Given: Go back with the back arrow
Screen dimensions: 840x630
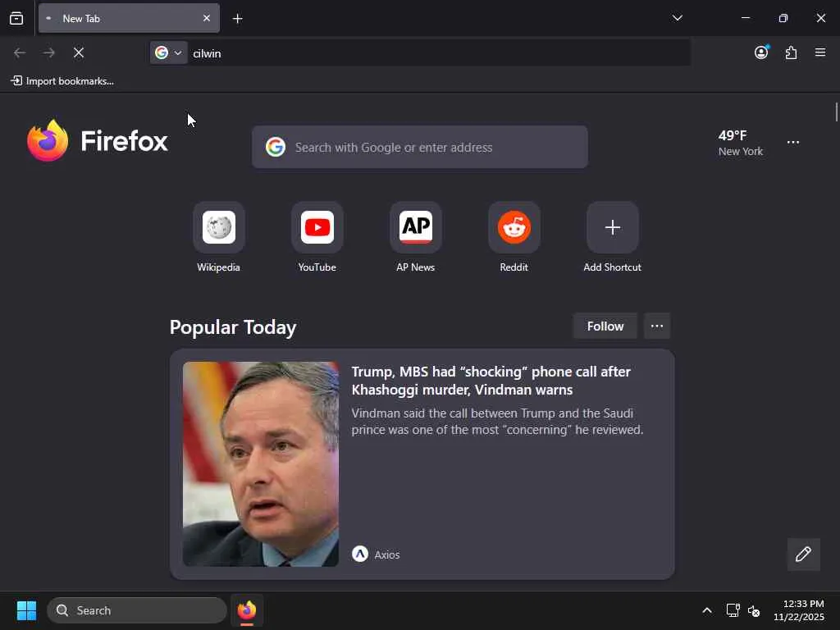Looking at the screenshot, I should [20, 52].
